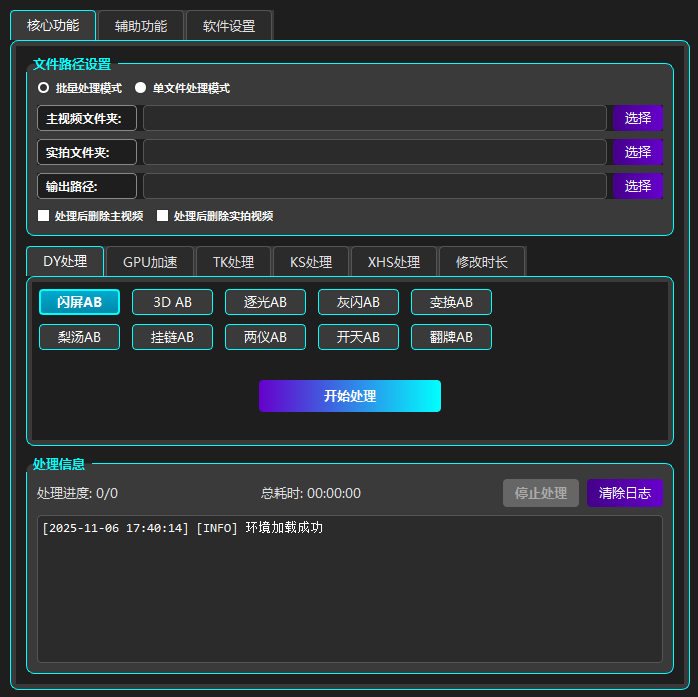Switch to the 辅助功能 tab
The image size is (698, 697).
click(141, 26)
